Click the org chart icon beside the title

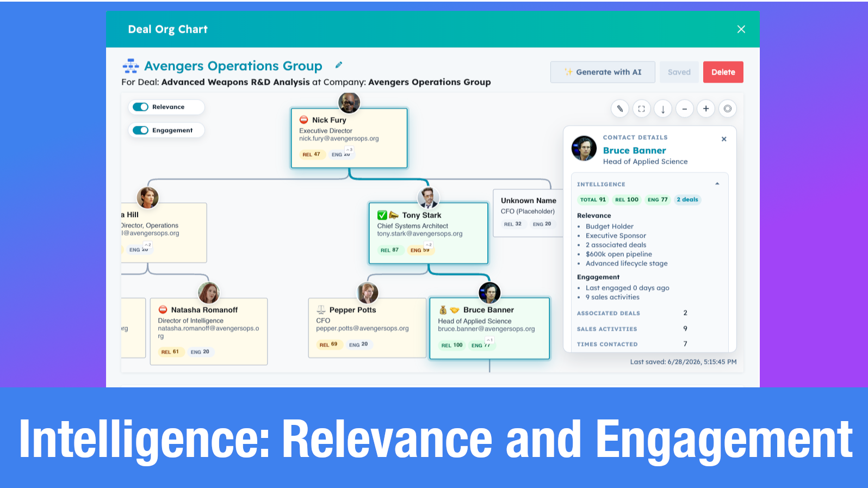pyautogui.click(x=131, y=66)
